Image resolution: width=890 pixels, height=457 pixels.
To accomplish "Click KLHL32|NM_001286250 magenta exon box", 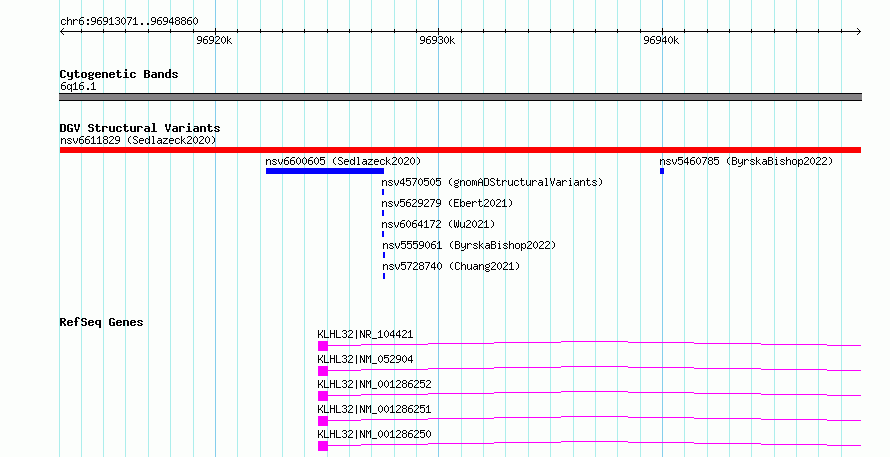I will click(322, 446).
